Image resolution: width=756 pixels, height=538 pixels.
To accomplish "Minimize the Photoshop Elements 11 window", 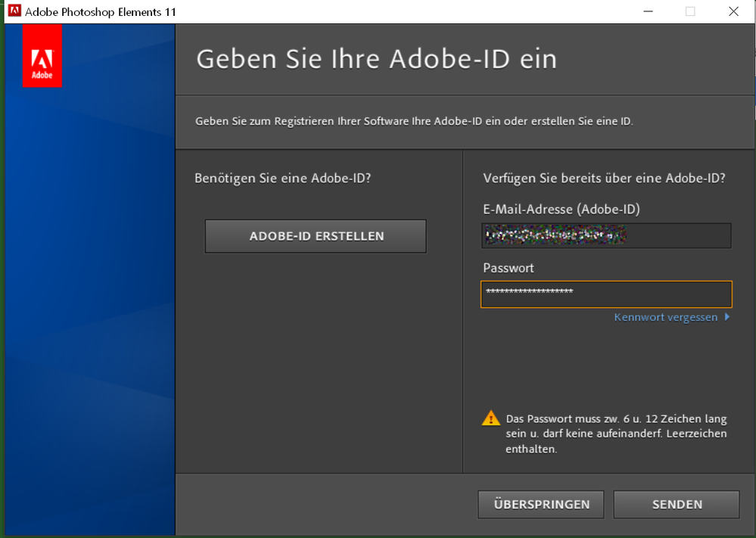I will point(647,11).
